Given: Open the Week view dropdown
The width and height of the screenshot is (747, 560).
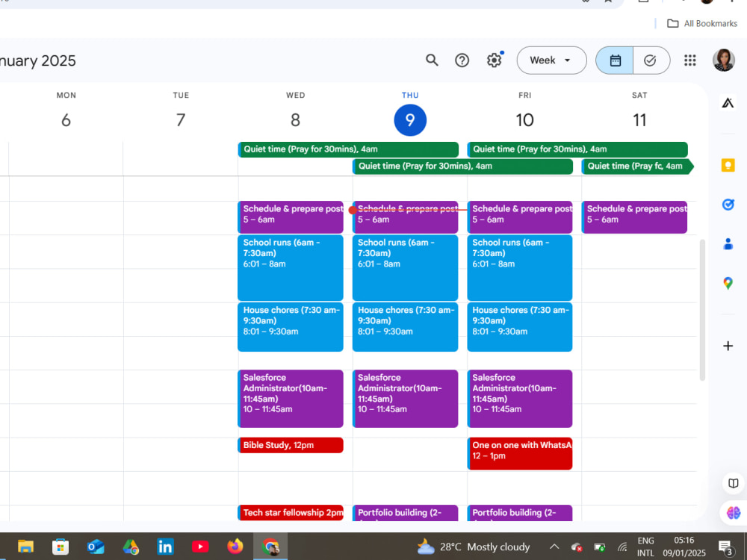Looking at the screenshot, I should [552, 60].
